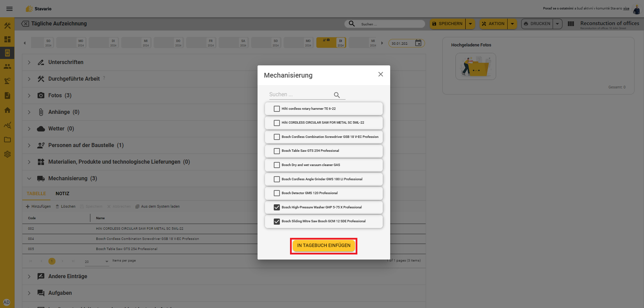Open the calendar date picker icon
The width and height of the screenshot is (644, 308).
418,43
